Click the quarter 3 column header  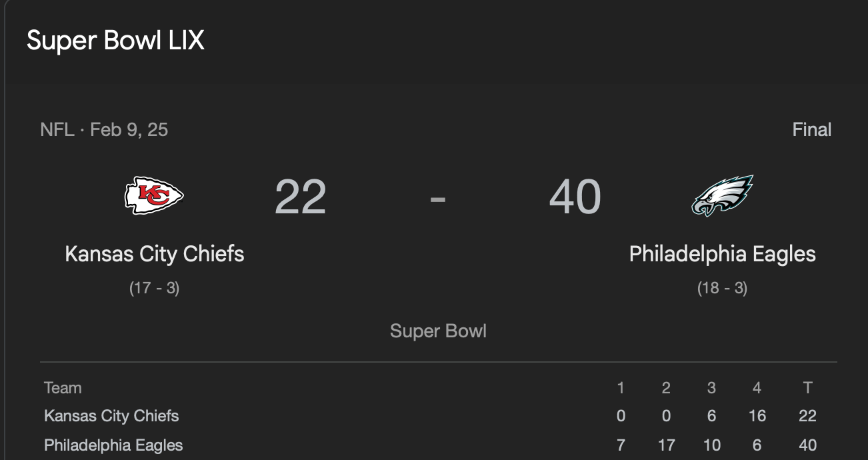[x=711, y=388]
